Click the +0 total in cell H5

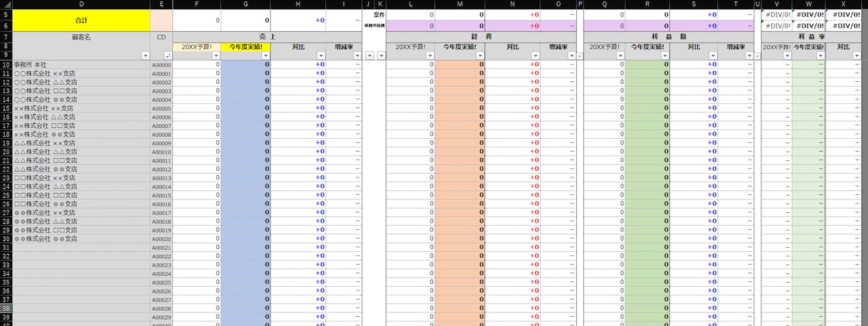pos(298,21)
